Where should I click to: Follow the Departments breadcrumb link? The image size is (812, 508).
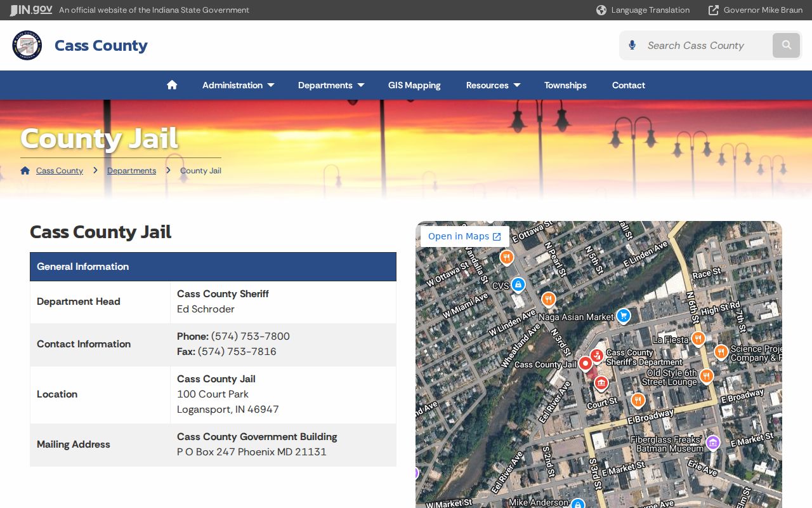tap(131, 171)
